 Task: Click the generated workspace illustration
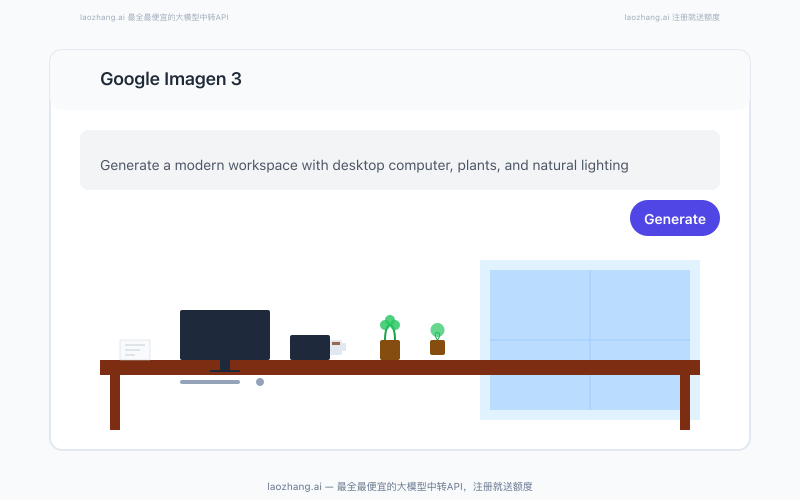pyautogui.click(x=400, y=340)
